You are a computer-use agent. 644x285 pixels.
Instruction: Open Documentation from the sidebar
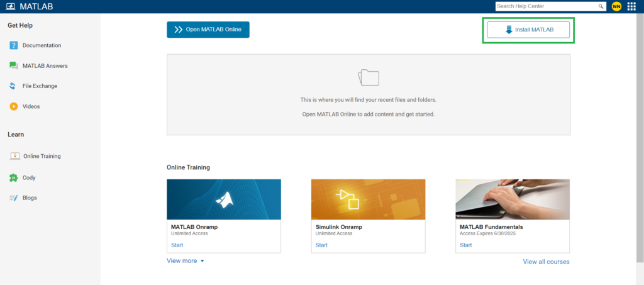click(42, 45)
